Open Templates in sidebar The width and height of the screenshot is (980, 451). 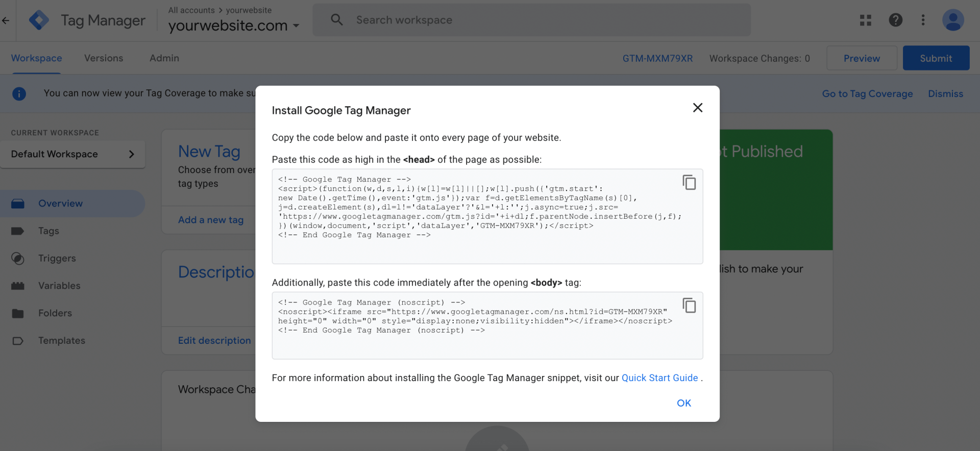[72, 341]
